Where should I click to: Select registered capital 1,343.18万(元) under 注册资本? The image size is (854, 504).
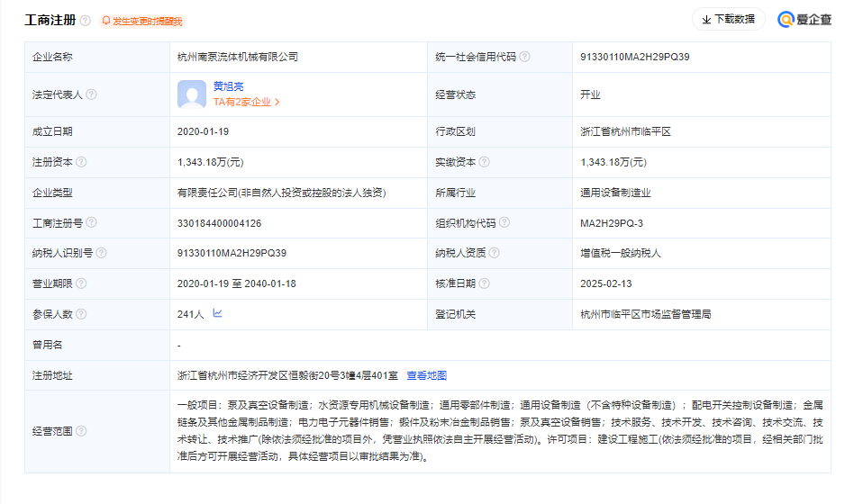pyautogui.click(x=210, y=162)
